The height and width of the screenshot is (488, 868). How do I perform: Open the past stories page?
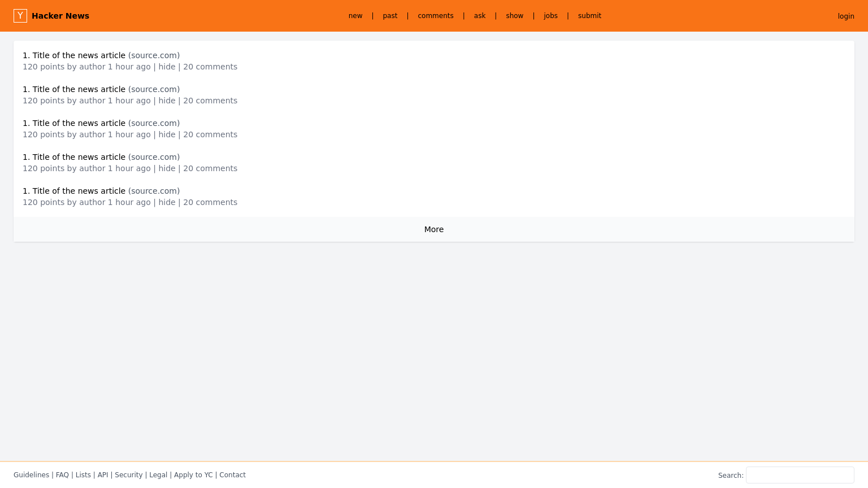[390, 16]
